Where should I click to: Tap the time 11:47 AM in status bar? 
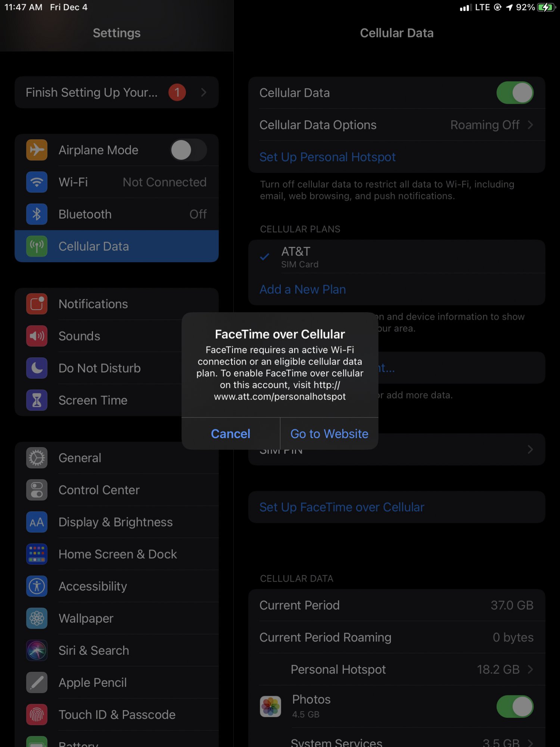23,7
